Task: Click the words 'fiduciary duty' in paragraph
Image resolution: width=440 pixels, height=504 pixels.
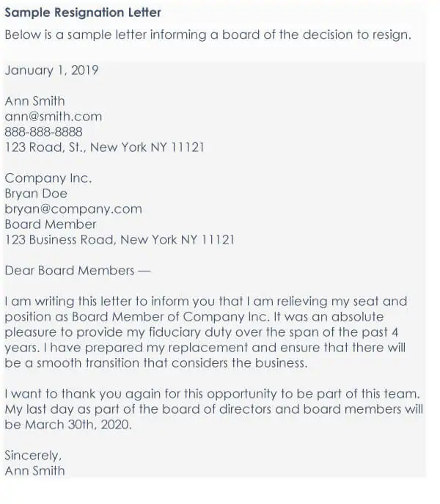Action: (x=190, y=332)
